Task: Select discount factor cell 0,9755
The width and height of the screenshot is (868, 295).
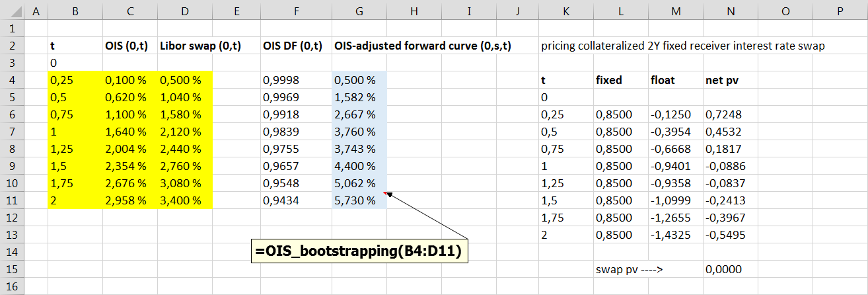Action: coord(295,149)
